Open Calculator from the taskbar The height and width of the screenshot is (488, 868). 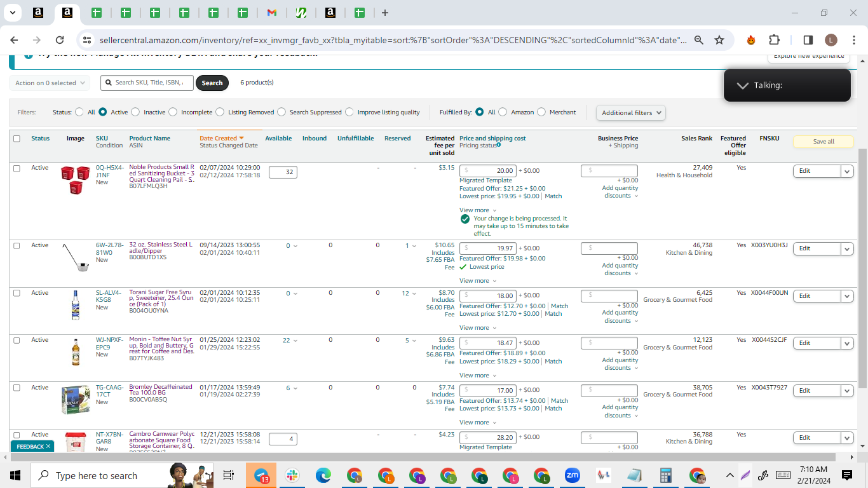coord(666,475)
